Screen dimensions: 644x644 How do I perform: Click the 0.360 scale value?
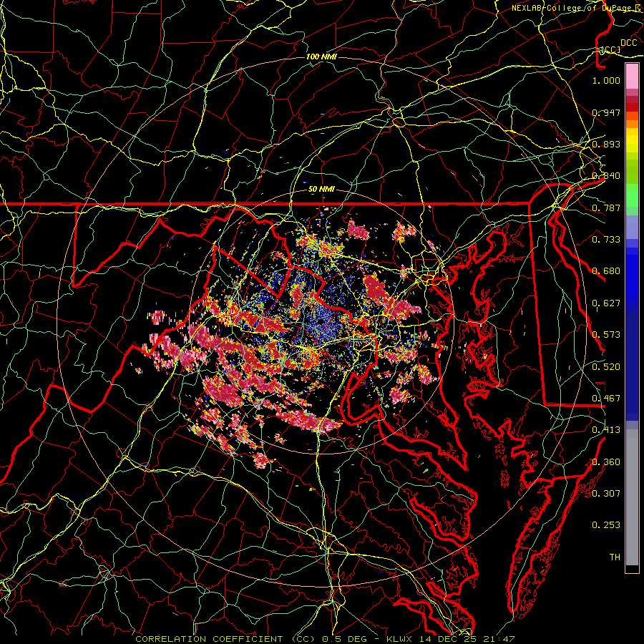pyautogui.click(x=606, y=462)
